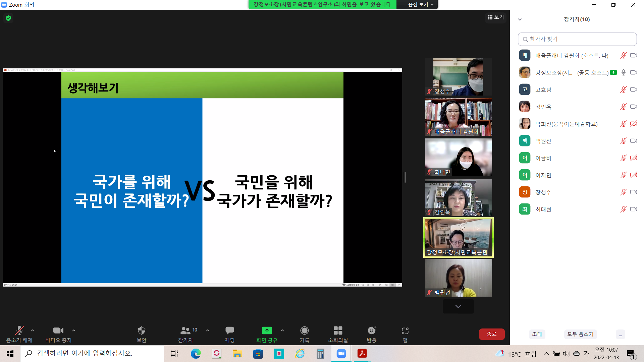Viewport: 644px width, 362px height.
Task: Open the Security shield icon
Action: tap(141, 331)
